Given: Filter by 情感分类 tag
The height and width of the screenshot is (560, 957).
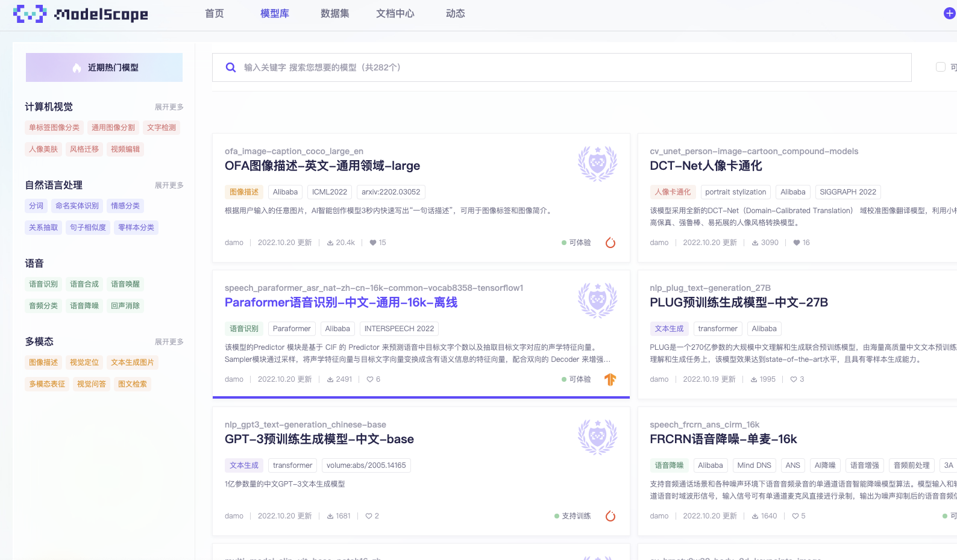Looking at the screenshot, I should click(125, 206).
